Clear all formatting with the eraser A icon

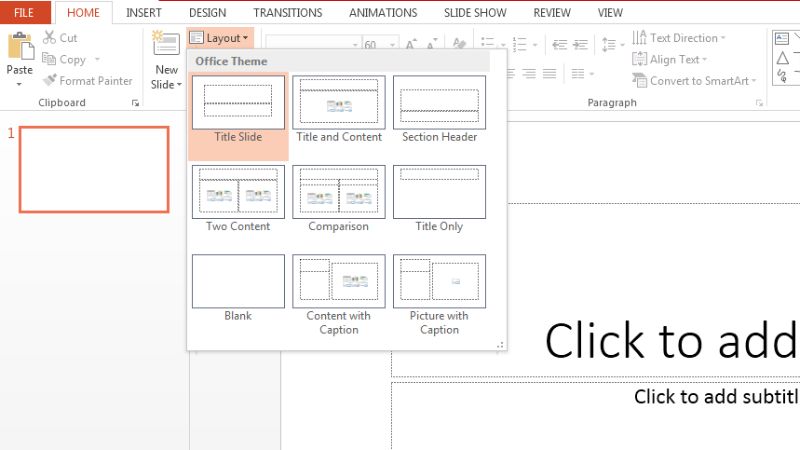(459, 44)
